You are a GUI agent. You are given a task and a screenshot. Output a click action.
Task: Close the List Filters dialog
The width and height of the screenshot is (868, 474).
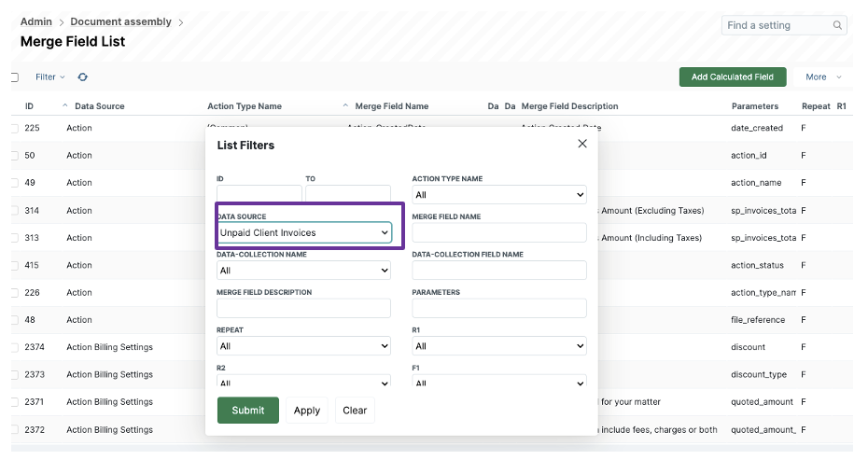tap(582, 144)
